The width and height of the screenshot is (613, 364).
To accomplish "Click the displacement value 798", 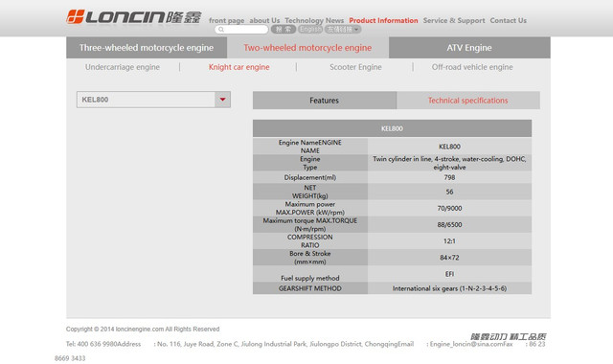I will (x=449, y=177).
